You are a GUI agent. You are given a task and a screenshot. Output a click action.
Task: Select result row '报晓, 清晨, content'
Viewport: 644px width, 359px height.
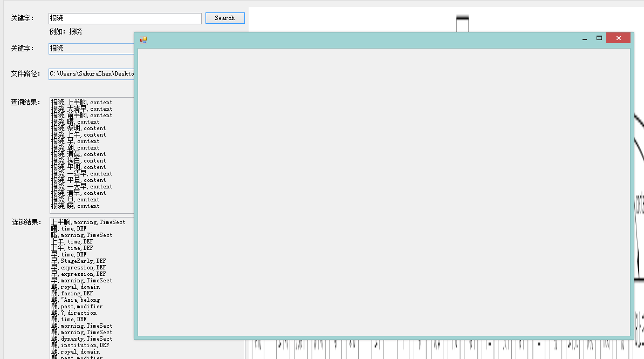(78, 154)
